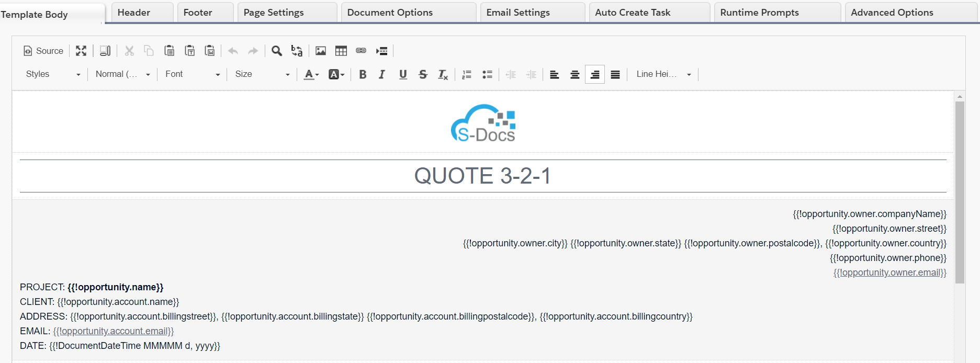Toggle the Show Blocks icon
Viewport: 980px width, 363px height.
pos(105,51)
